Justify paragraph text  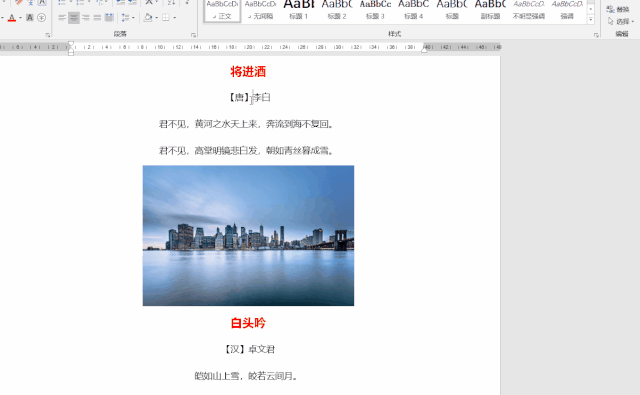click(x=97, y=18)
